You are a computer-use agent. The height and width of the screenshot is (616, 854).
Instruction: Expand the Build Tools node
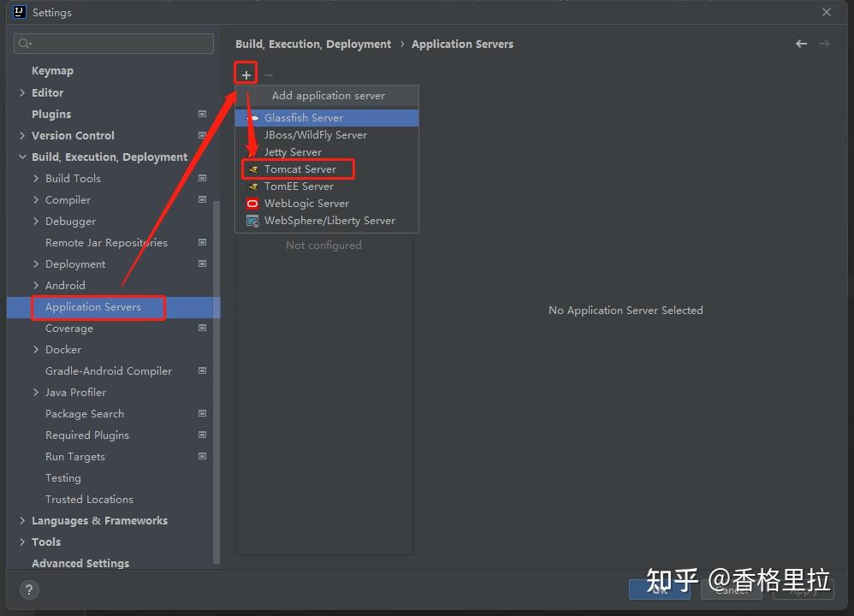(36, 178)
